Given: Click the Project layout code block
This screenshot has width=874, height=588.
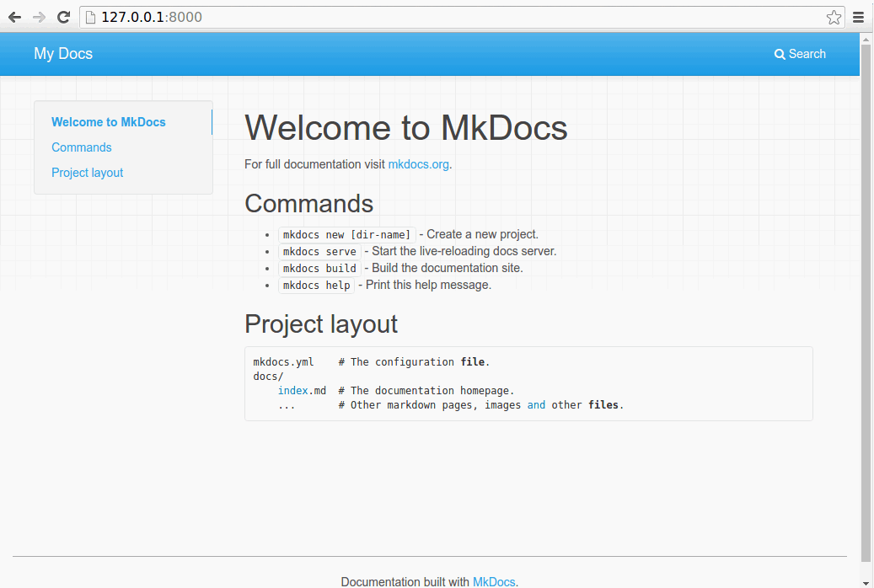Looking at the screenshot, I should click(528, 383).
